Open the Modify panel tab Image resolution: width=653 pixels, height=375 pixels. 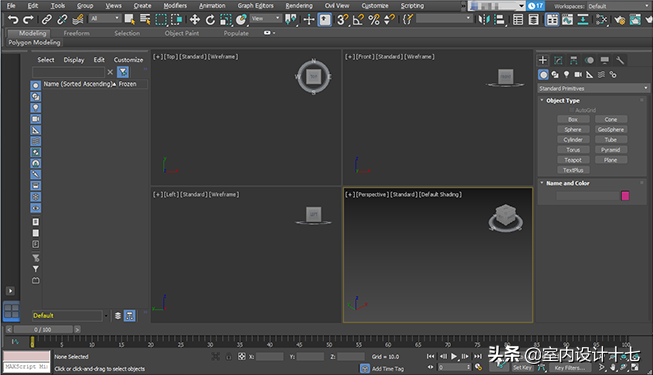tap(558, 60)
